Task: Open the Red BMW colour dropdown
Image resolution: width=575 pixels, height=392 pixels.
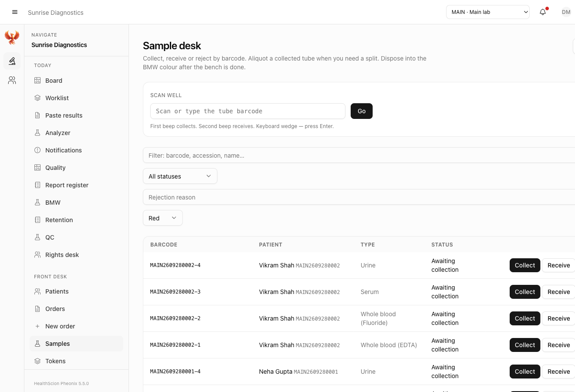Action: pyautogui.click(x=162, y=218)
